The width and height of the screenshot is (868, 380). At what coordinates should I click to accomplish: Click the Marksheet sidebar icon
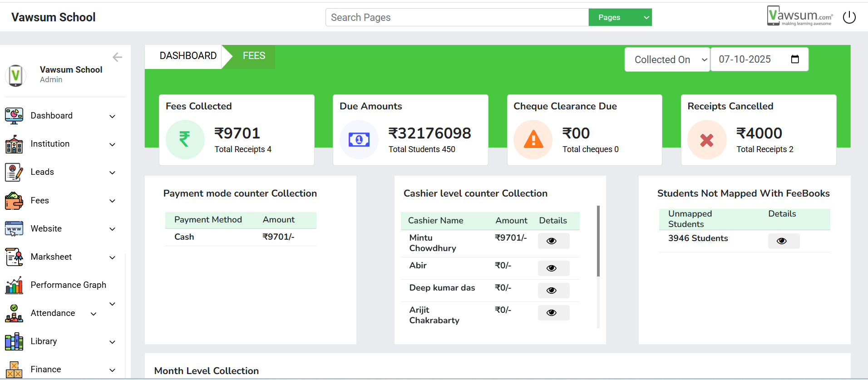14,257
